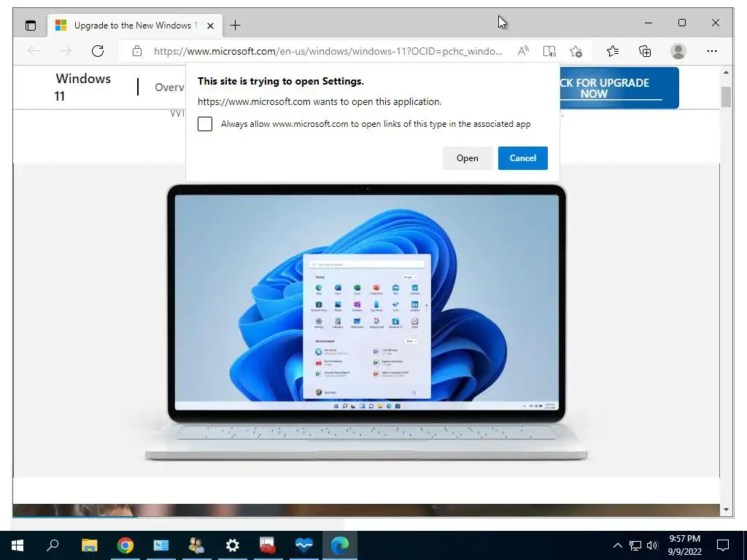This screenshot has height=560, width=747.
Task: Click the microsoft.com address bar URL
Action: coord(328,51)
